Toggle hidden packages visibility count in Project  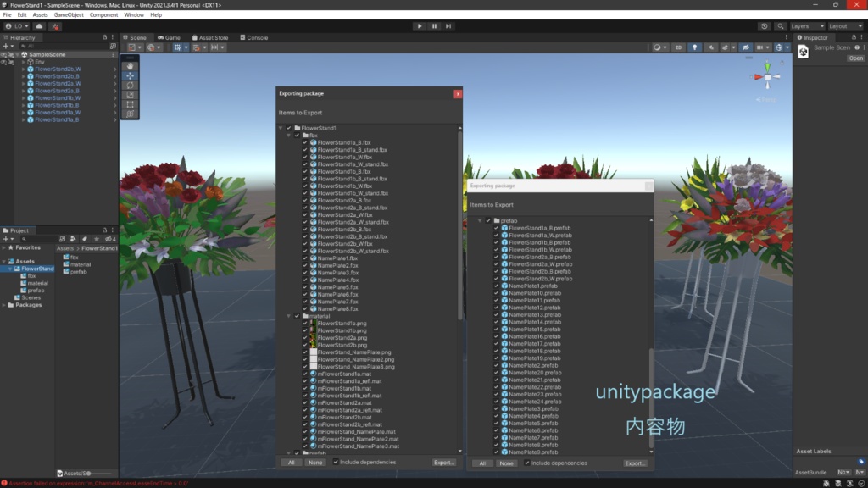[110, 239]
